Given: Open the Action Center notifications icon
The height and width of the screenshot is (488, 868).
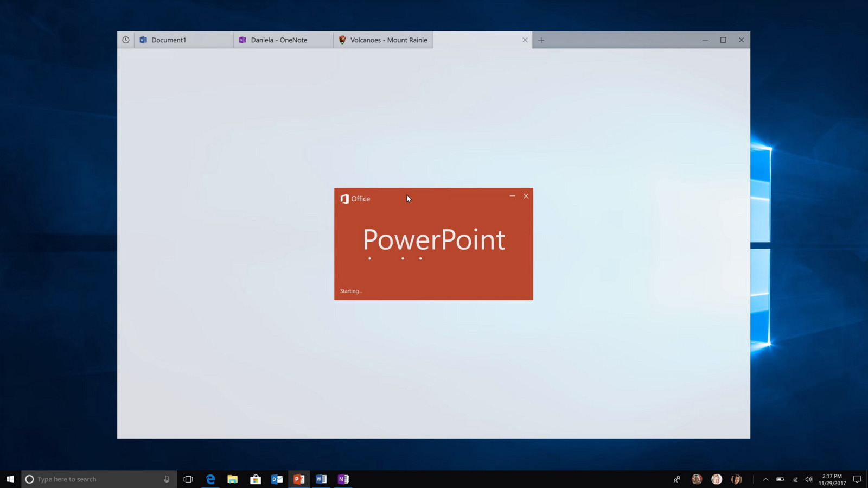Looking at the screenshot, I should 857,479.
